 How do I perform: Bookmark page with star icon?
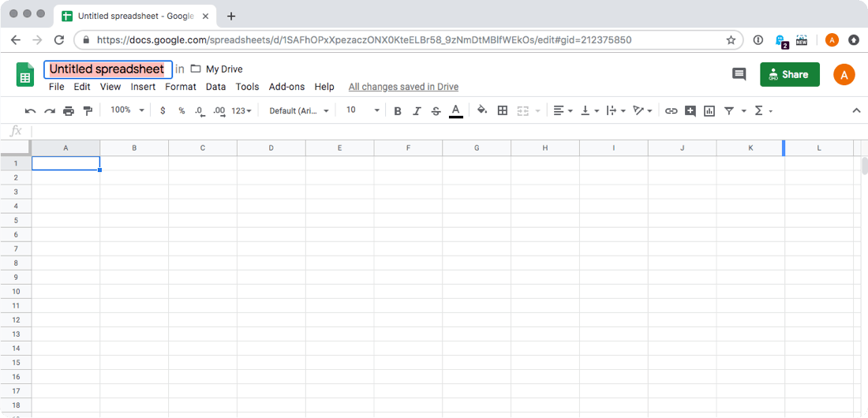pos(731,40)
